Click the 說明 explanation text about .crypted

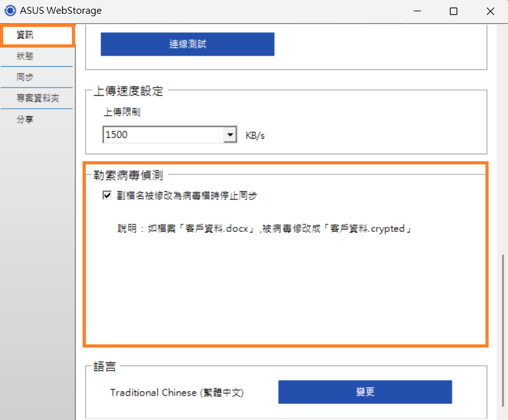pyautogui.click(x=265, y=229)
